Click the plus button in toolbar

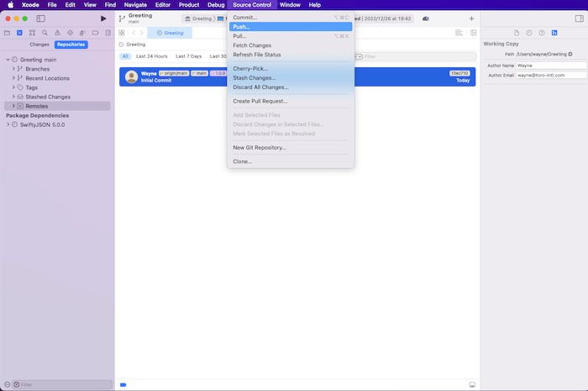point(471,18)
